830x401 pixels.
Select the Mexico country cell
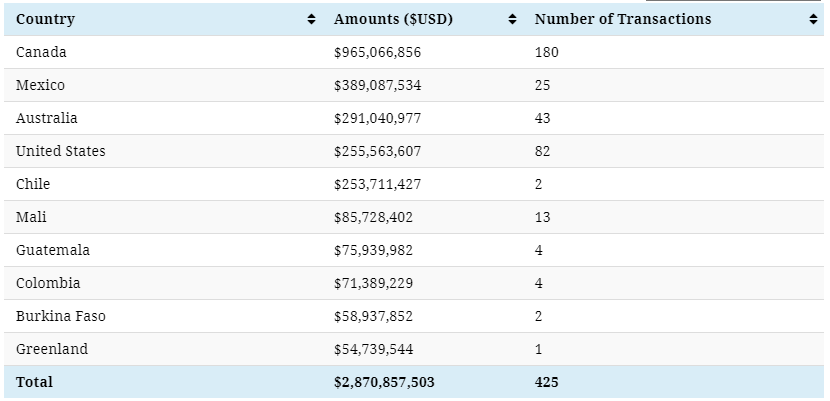(40, 85)
